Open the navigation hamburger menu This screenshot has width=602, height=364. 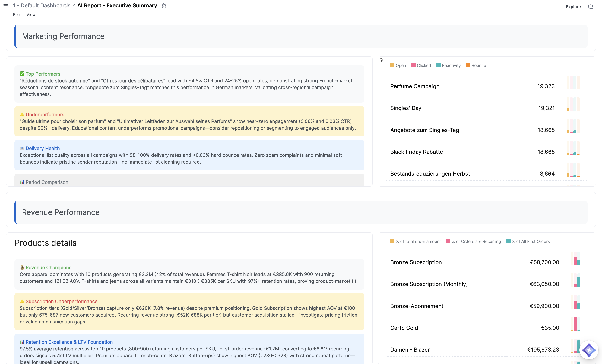(x=5, y=6)
